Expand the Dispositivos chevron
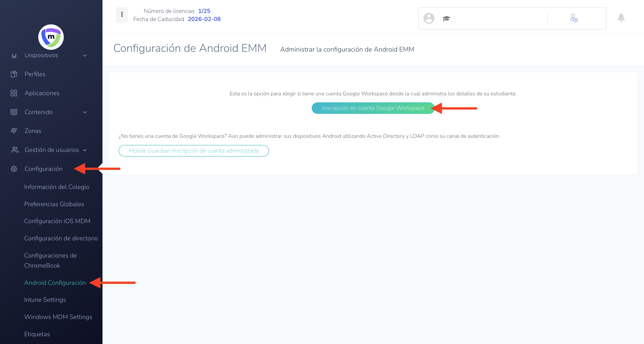644x344 pixels. [85, 55]
